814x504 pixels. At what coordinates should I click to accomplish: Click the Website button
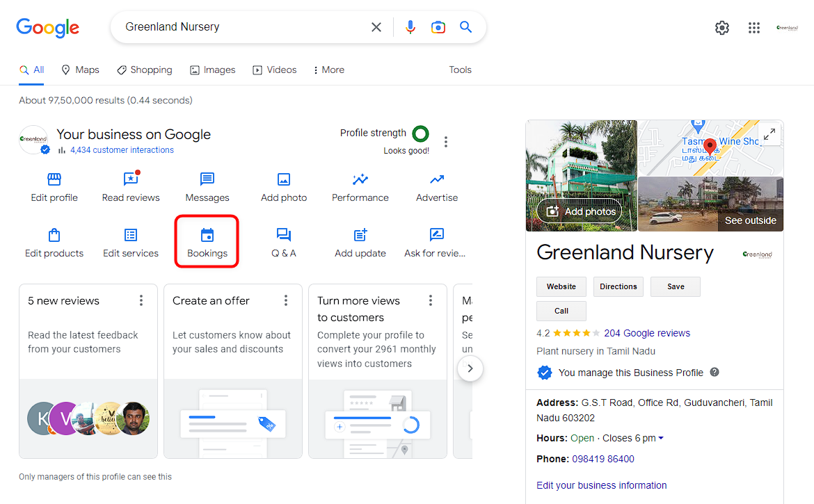click(x=561, y=286)
